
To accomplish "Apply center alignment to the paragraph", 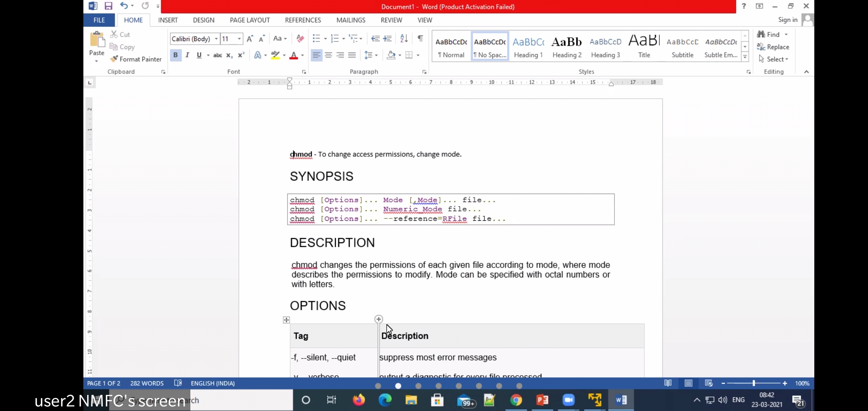I will click(328, 55).
